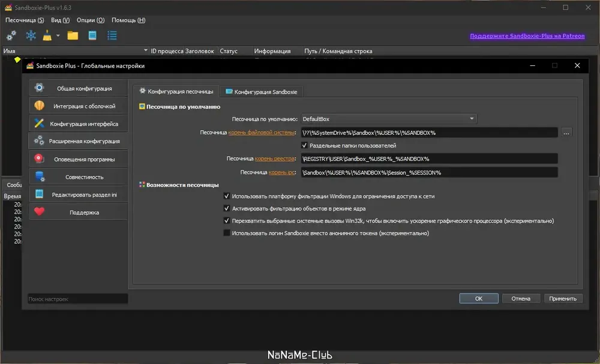Open the корень файловой системы link
This screenshot has width=600, height=364.
262,133
